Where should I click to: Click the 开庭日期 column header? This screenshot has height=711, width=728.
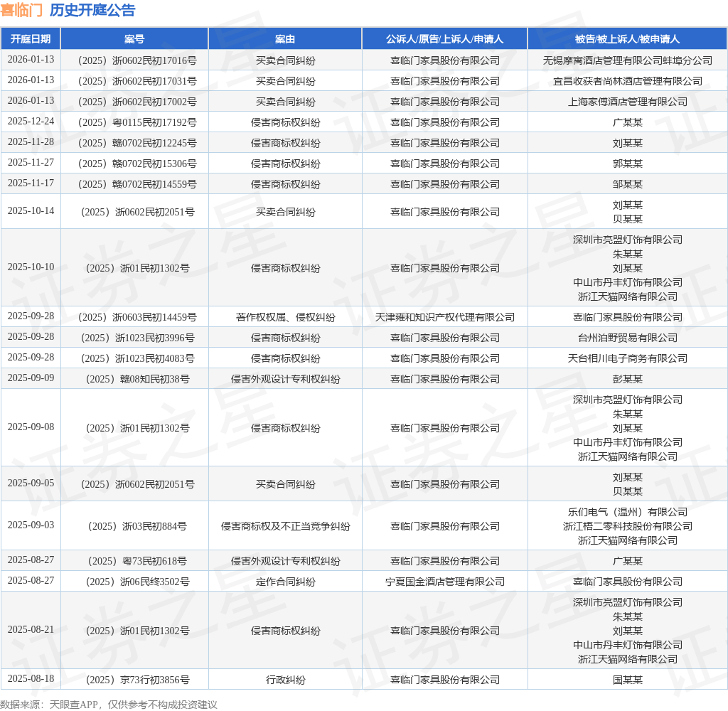pyautogui.click(x=31, y=39)
